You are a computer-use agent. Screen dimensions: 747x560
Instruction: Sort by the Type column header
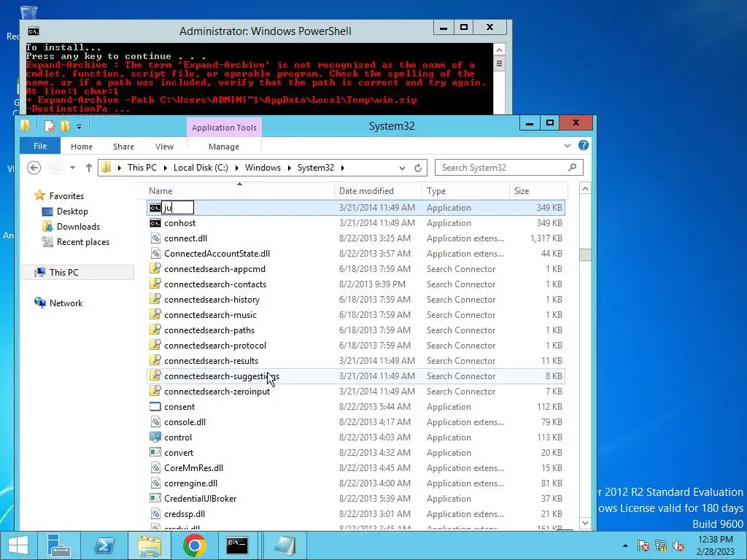pos(465,191)
